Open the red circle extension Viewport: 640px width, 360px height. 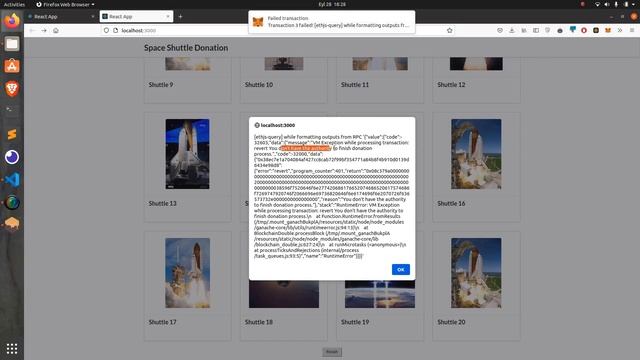584,31
